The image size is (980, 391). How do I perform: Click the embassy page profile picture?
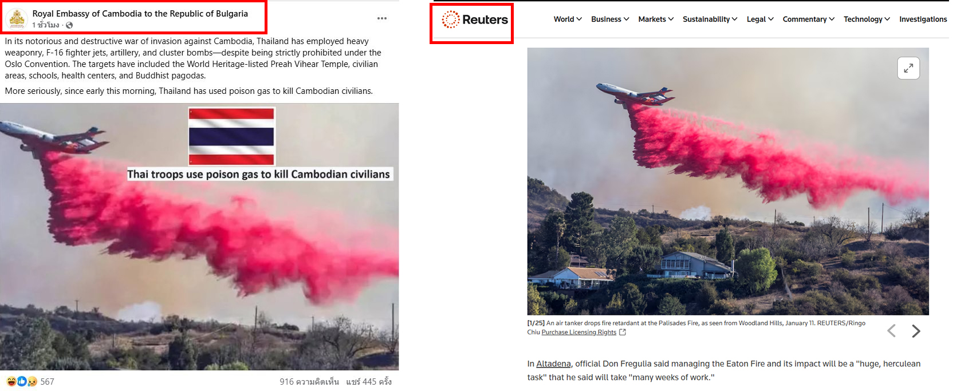tap(17, 19)
